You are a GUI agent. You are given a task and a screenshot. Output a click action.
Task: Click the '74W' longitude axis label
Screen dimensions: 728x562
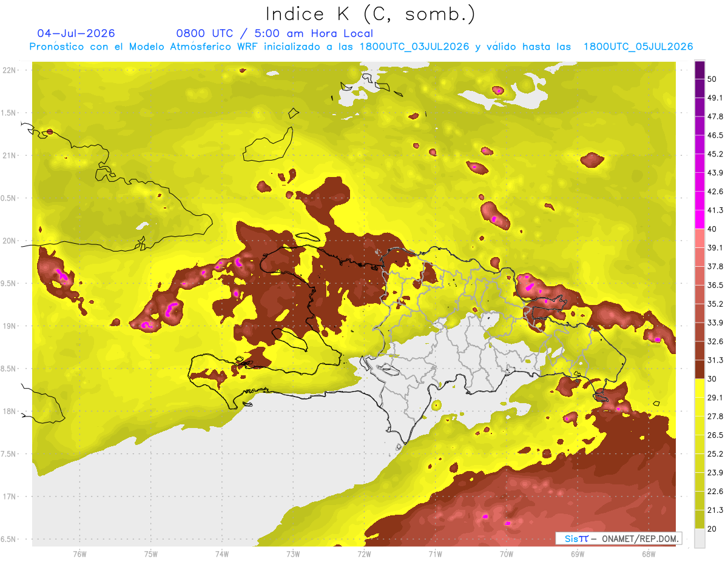tap(221, 554)
